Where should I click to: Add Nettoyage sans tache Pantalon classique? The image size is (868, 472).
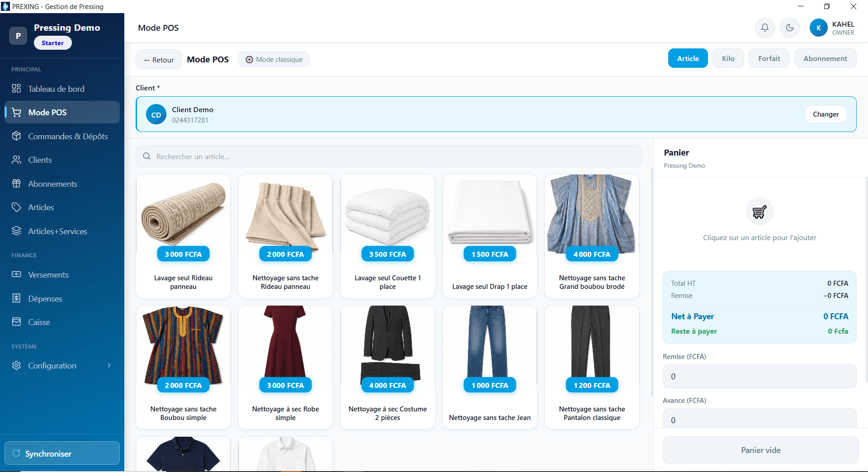pos(592,367)
